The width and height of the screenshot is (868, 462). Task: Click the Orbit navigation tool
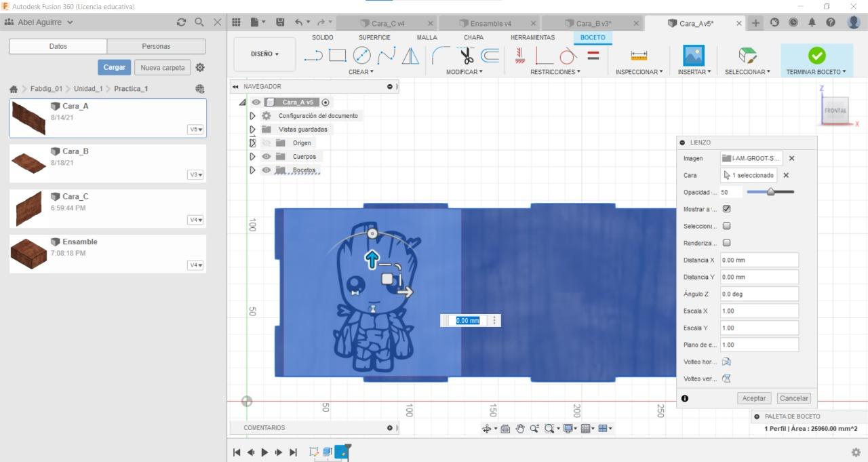(x=486, y=428)
